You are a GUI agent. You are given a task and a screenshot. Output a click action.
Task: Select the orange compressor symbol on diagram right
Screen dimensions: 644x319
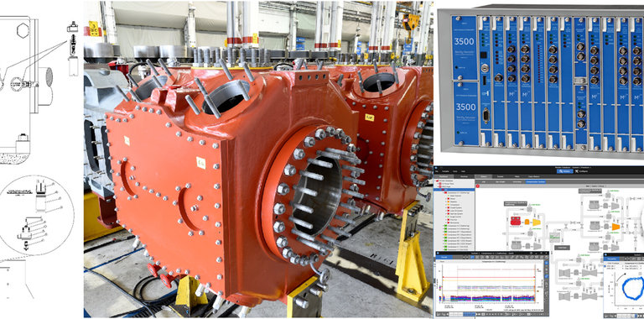pos(616,227)
